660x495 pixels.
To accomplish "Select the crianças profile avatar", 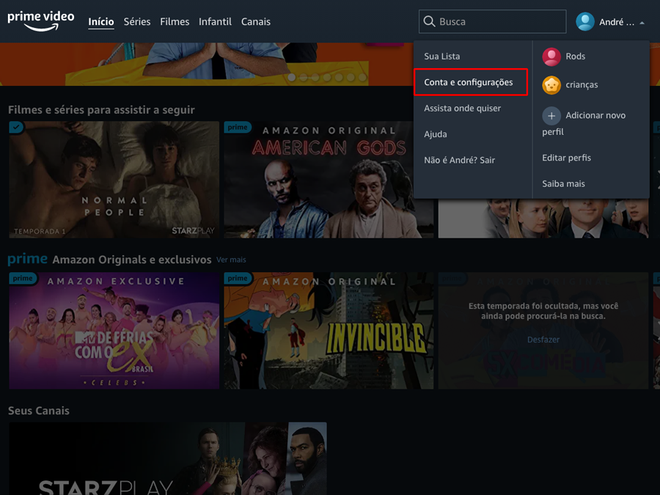I will click(x=551, y=85).
